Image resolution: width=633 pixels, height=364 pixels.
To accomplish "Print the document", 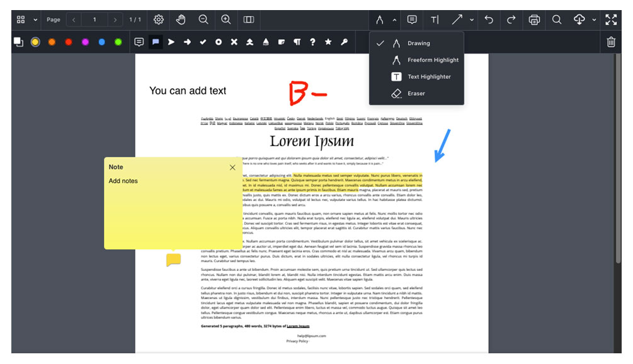I will [x=534, y=20].
